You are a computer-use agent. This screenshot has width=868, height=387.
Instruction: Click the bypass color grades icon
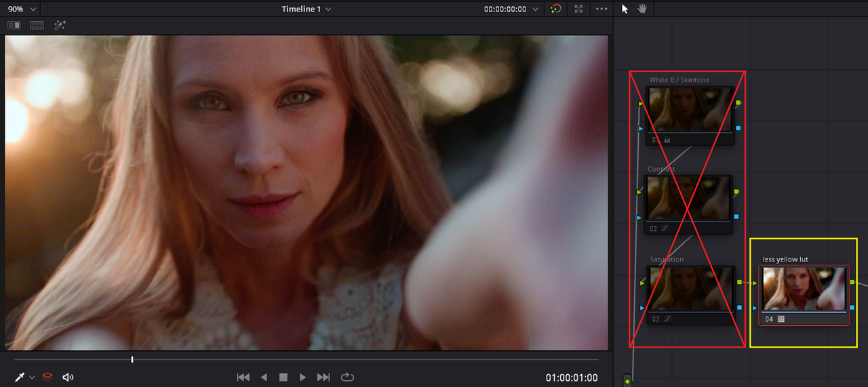tap(556, 9)
